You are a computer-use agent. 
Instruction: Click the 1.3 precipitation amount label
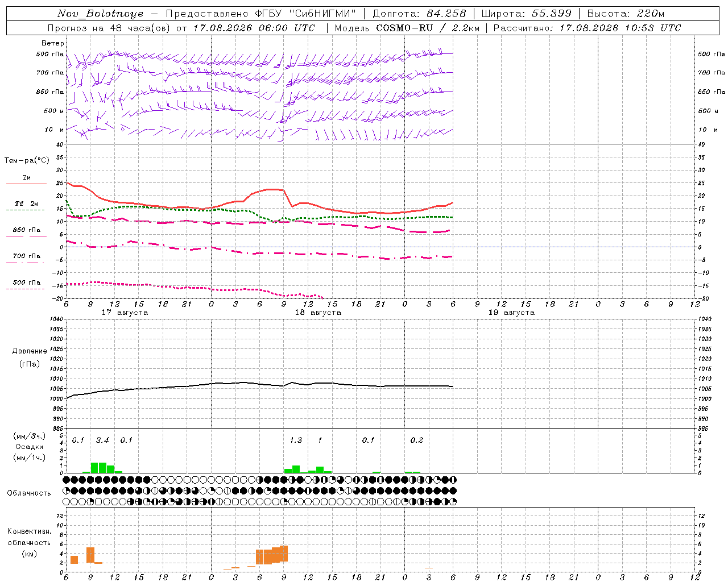[296, 440]
